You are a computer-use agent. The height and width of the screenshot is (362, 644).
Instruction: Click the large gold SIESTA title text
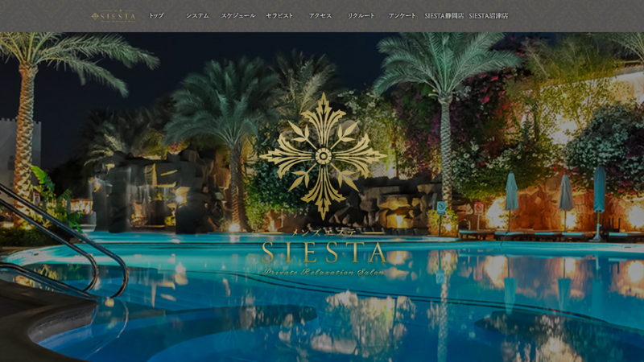coord(324,252)
